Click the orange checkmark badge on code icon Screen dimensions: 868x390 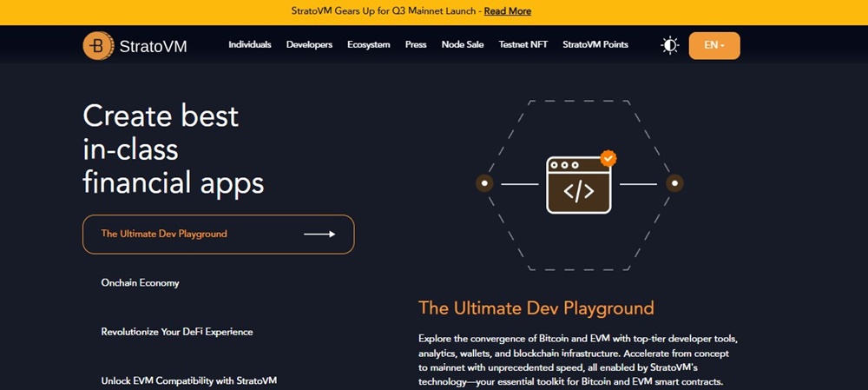pyautogui.click(x=609, y=158)
